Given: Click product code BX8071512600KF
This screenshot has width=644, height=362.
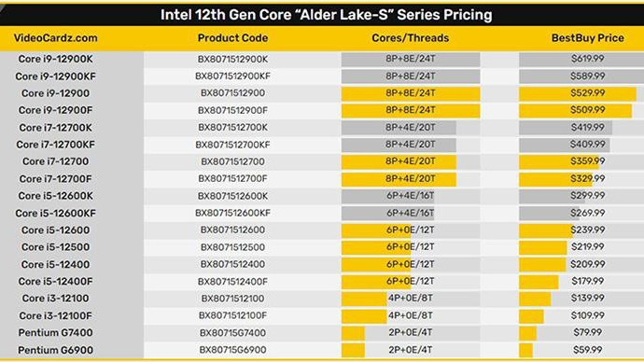Looking at the screenshot, I should (x=232, y=213).
